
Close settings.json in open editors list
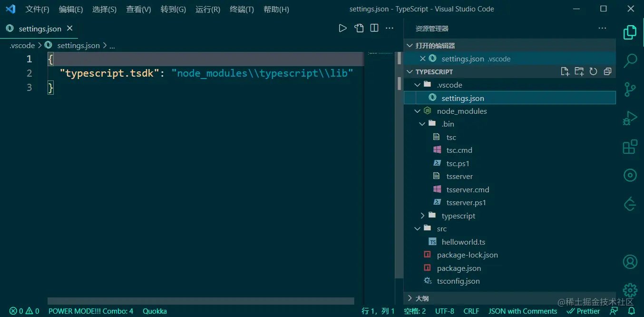pos(422,59)
